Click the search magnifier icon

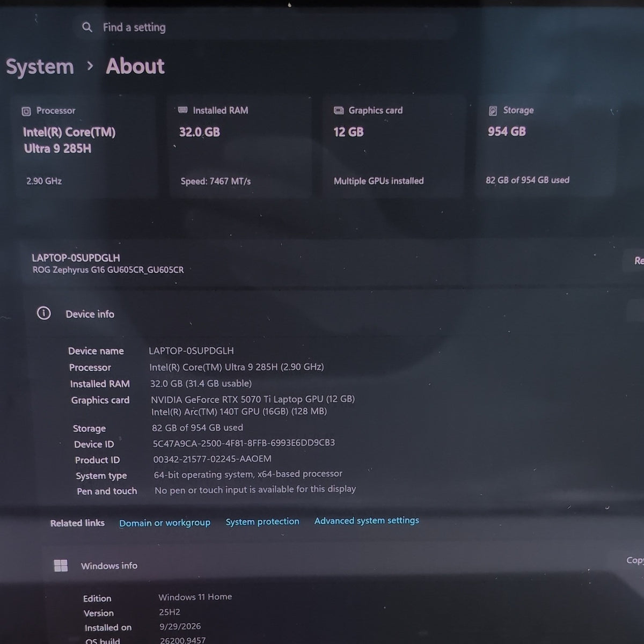[x=87, y=27]
